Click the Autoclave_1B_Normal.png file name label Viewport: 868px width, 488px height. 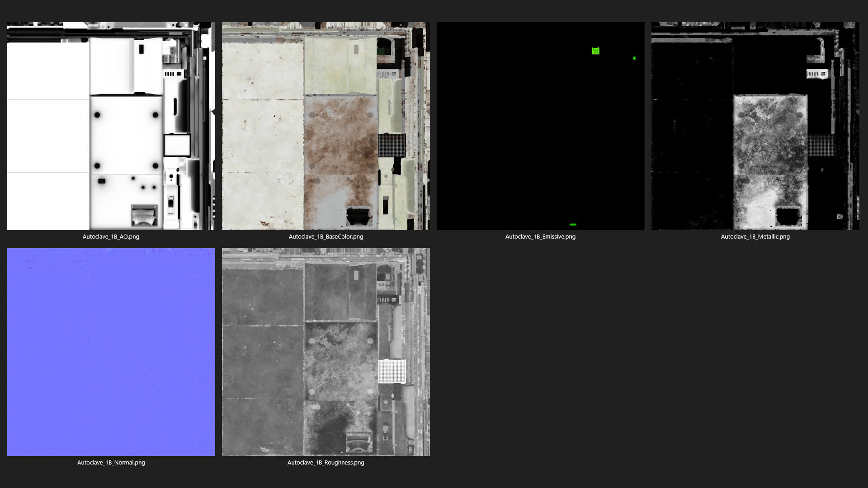point(111,462)
